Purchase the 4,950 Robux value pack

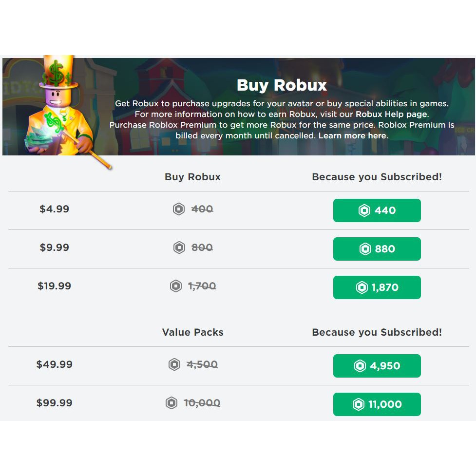pyautogui.click(x=377, y=366)
